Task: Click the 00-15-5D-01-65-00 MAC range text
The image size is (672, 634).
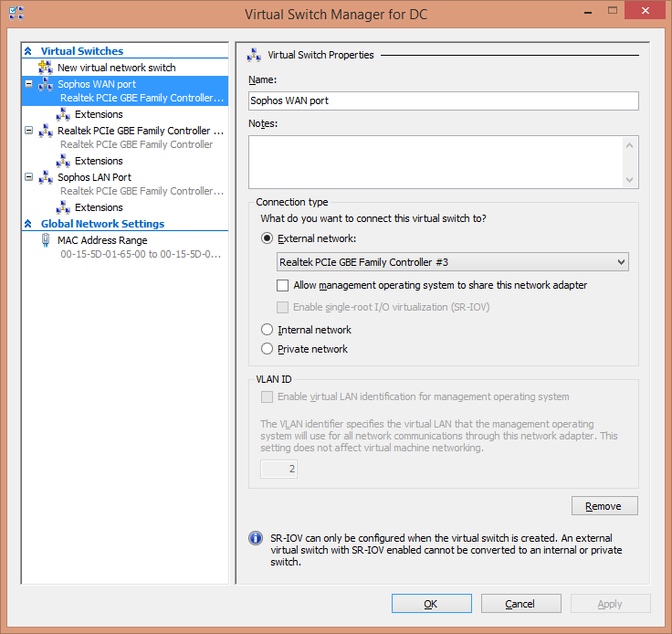Action: pos(141,254)
